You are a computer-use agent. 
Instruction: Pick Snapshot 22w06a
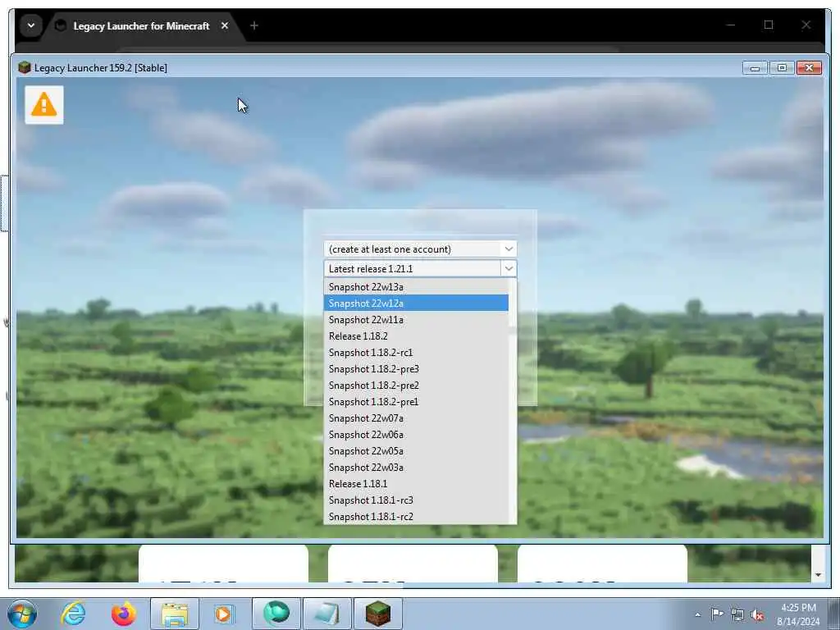(x=416, y=435)
